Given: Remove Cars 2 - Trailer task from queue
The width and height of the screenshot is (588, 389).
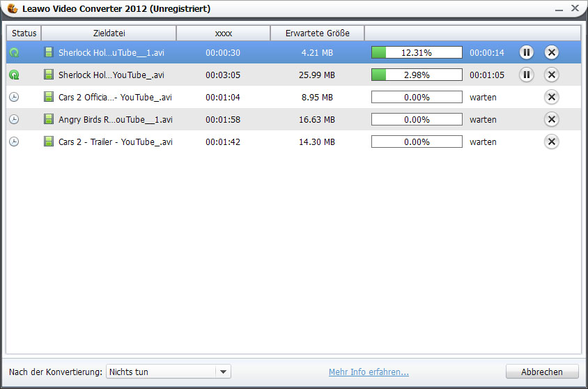Looking at the screenshot, I should (x=552, y=142).
